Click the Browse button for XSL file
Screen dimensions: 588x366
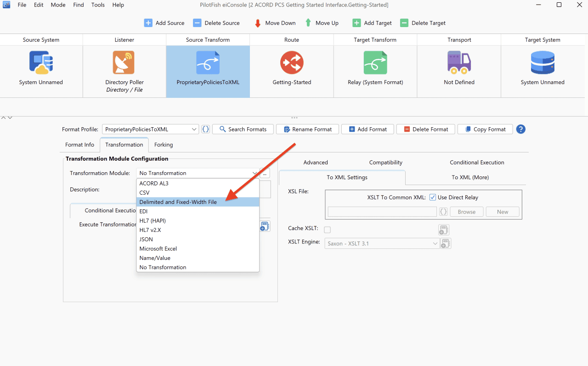pos(466,212)
